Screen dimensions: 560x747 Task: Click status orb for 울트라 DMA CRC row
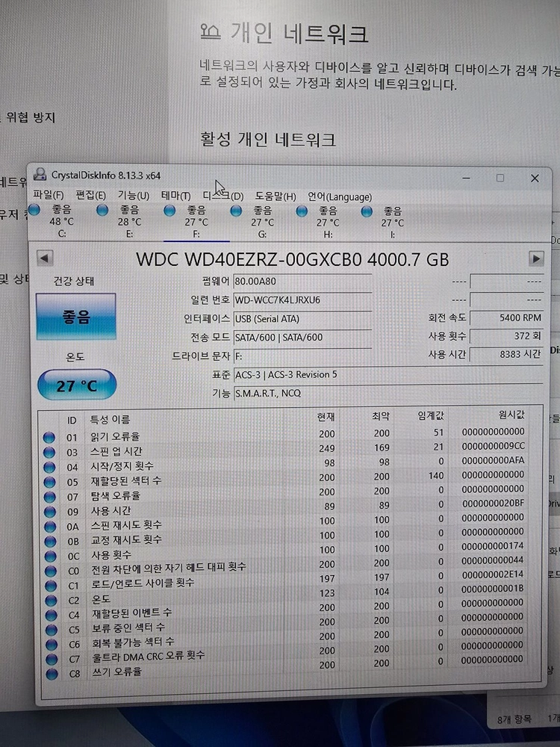coord(52,660)
